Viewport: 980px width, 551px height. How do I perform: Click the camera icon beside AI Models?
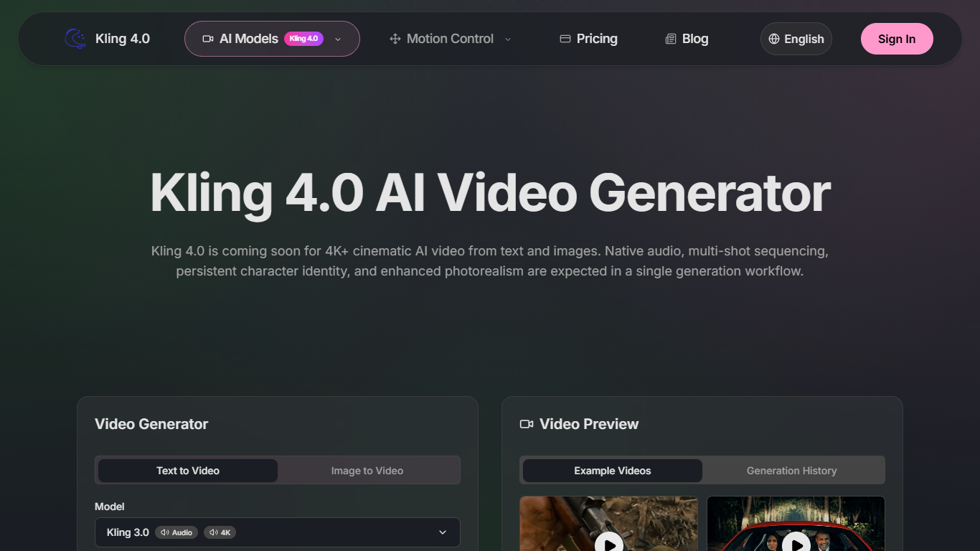click(x=208, y=39)
